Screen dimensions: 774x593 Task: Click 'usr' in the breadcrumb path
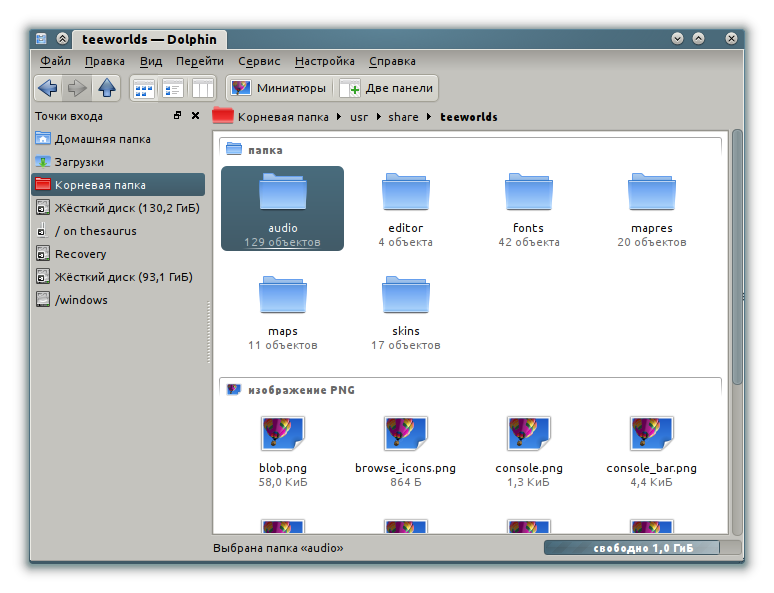pyautogui.click(x=359, y=117)
